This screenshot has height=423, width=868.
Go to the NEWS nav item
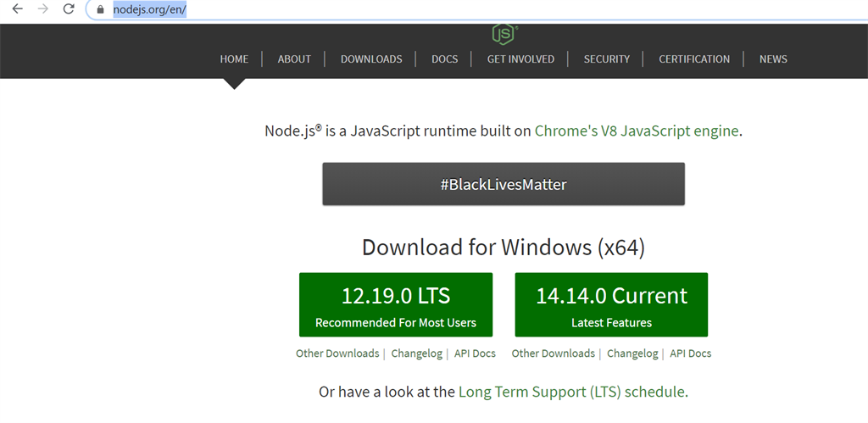coord(773,59)
